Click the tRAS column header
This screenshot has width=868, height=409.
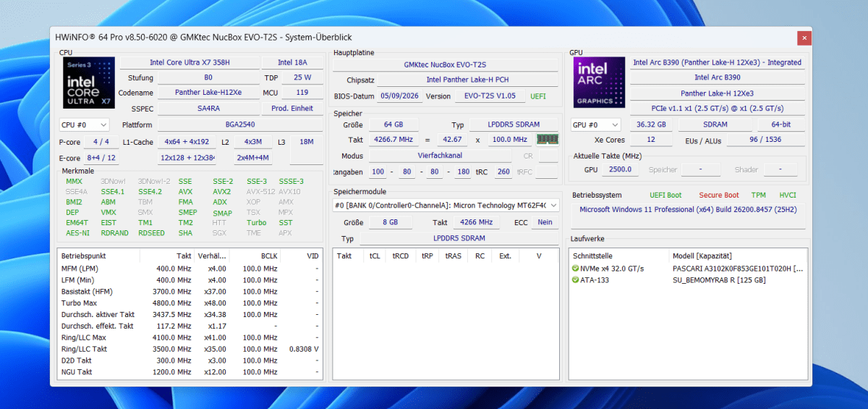(x=454, y=256)
